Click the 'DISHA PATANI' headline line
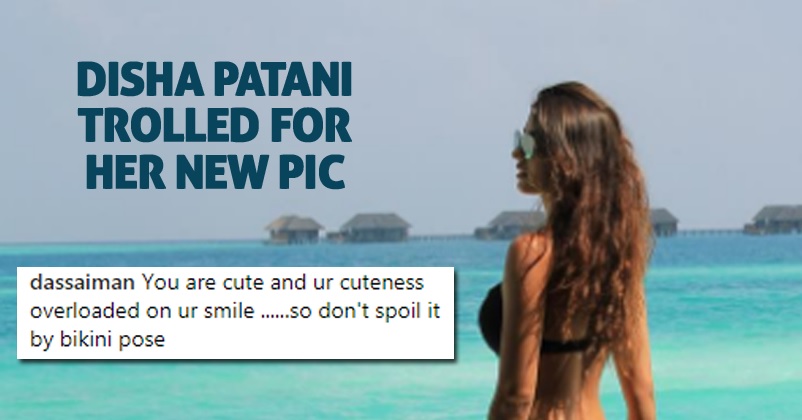This screenshot has width=802, height=420. (214, 80)
